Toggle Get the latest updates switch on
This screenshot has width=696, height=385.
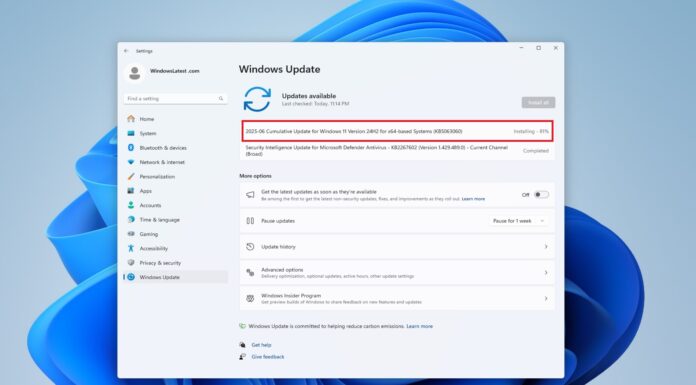pyautogui.click(x=541, y=194)
